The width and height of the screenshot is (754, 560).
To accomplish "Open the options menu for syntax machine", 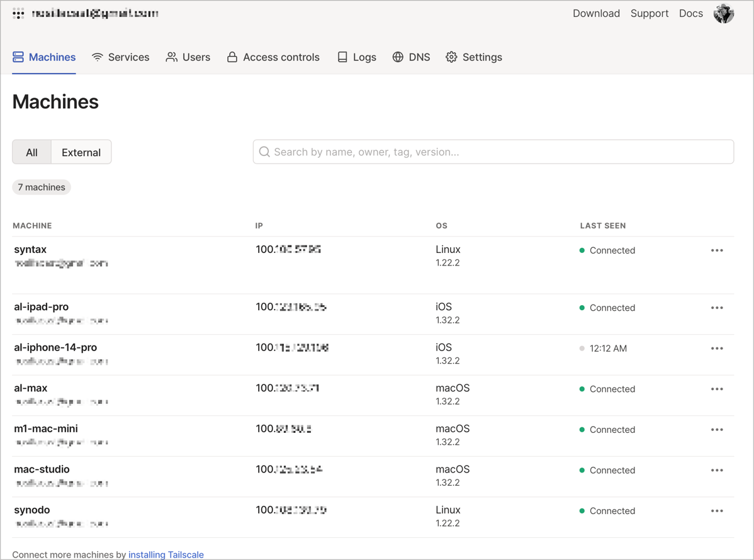I will coord(717,250).
